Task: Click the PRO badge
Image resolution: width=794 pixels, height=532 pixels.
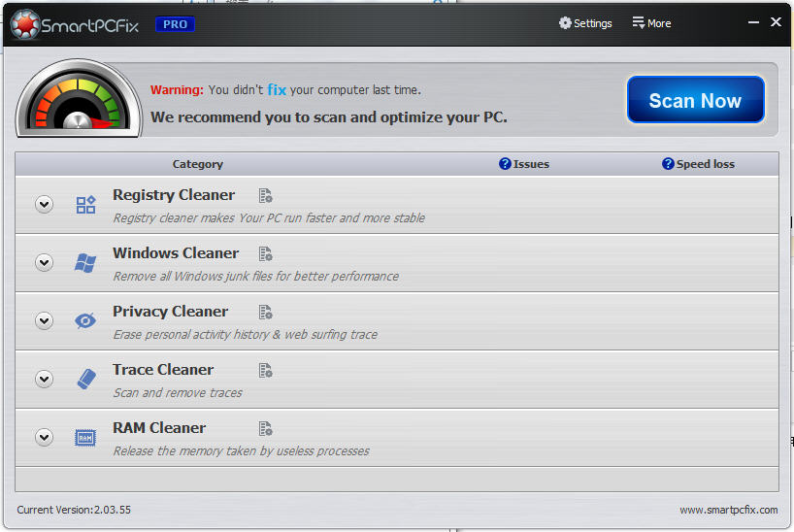Action: click(x=176, y=24)
